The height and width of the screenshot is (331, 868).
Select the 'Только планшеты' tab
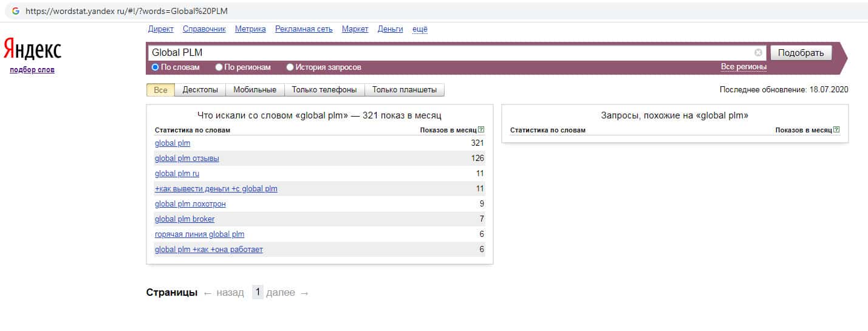click(404, 90)
